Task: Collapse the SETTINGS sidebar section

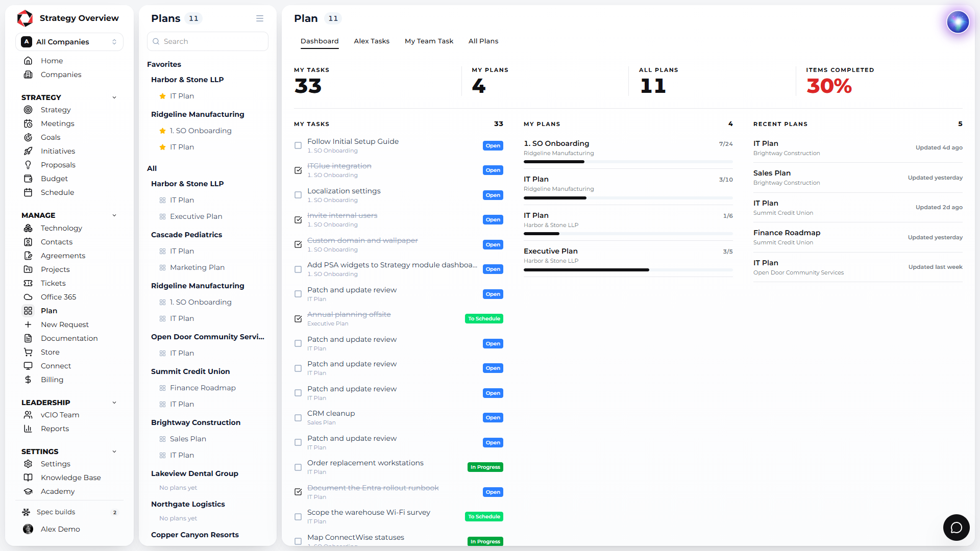Action: pos(114,452)
